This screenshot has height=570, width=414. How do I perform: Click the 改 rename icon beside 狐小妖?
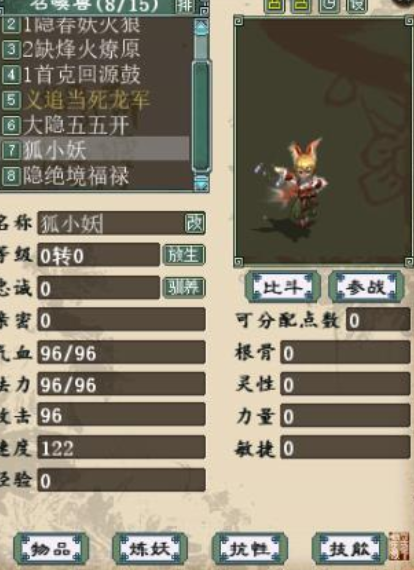click(x=195, y=223)
